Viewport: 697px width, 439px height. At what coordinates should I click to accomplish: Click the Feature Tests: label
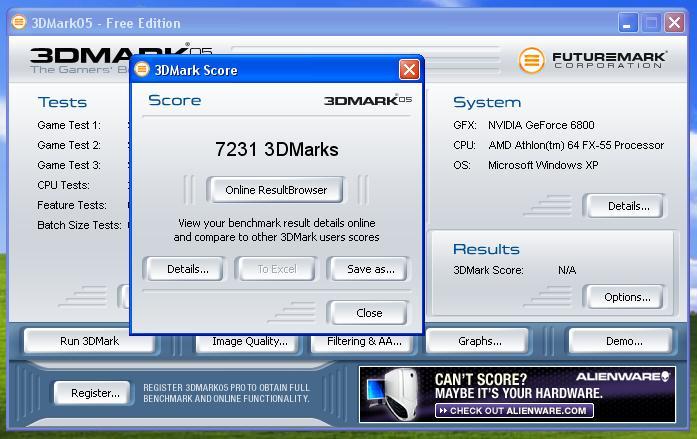72,205
